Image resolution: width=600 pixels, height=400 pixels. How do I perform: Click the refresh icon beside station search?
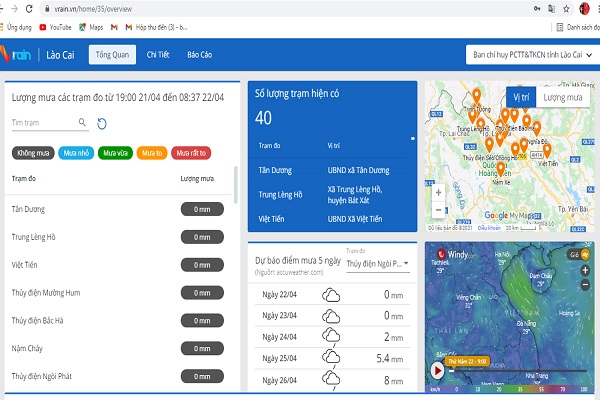coord(101,123)
